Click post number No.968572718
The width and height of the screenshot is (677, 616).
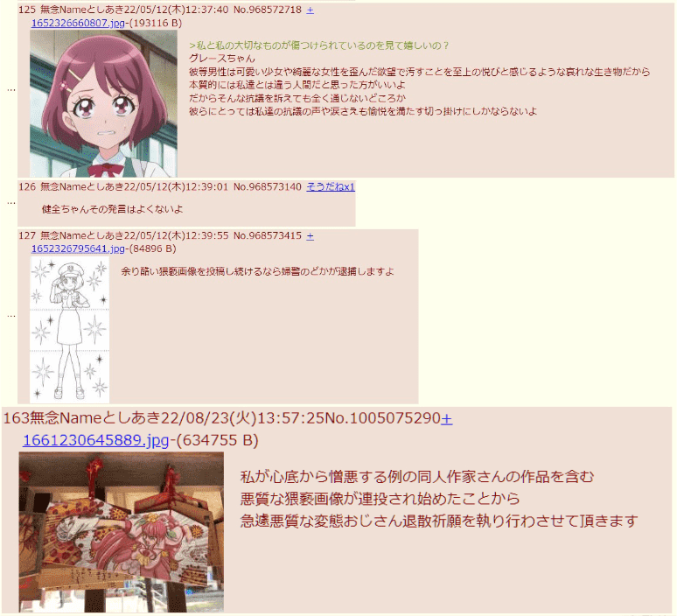[268, 10]
